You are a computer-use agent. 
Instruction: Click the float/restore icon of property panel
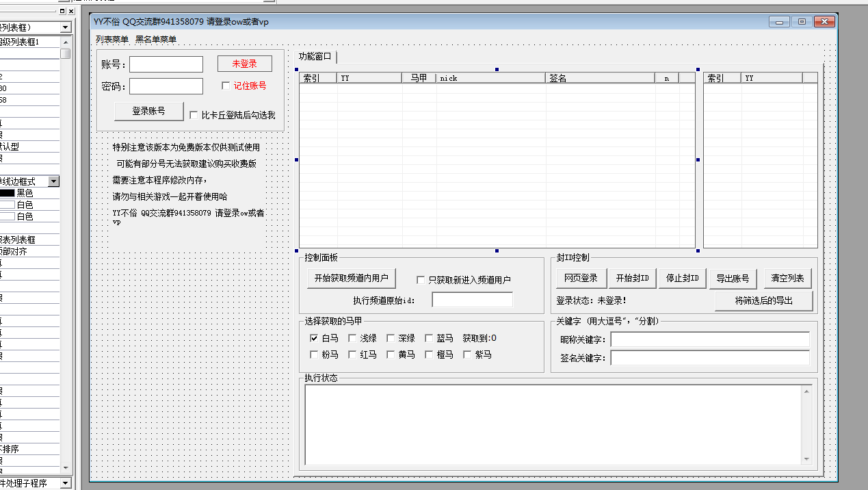click(62, 12)
